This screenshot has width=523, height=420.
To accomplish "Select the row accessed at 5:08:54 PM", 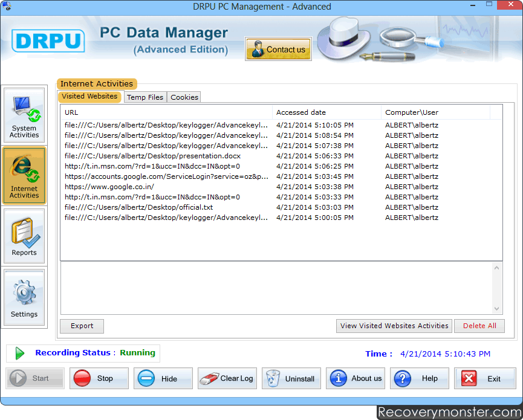I will (x=281, y=135).
